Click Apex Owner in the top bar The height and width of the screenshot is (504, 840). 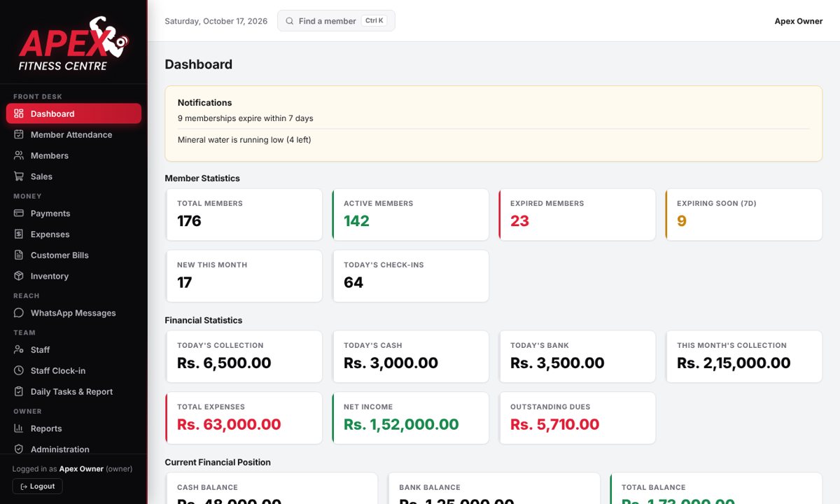[x=799, y=21]
